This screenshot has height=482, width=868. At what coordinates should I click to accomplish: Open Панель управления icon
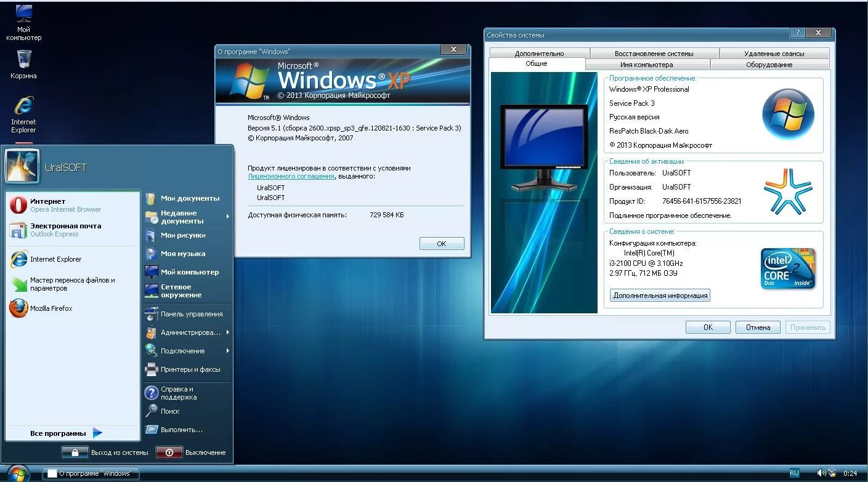coord(151,314)
